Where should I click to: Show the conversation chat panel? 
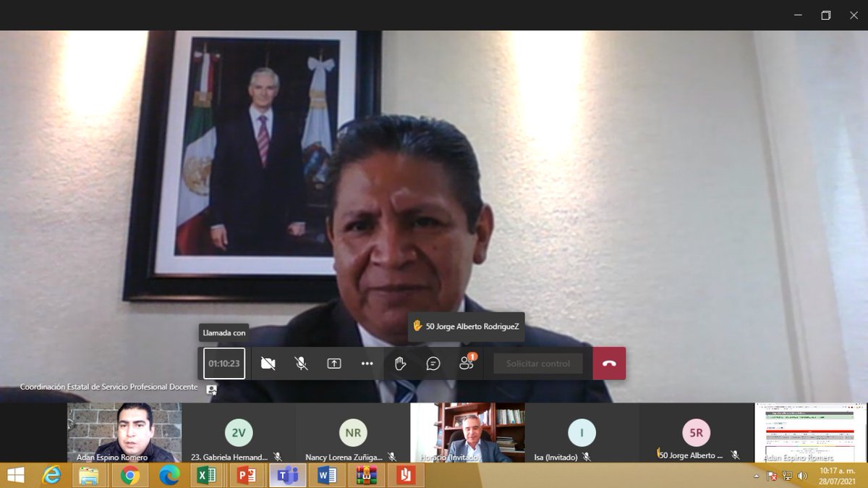coord(433,363)
